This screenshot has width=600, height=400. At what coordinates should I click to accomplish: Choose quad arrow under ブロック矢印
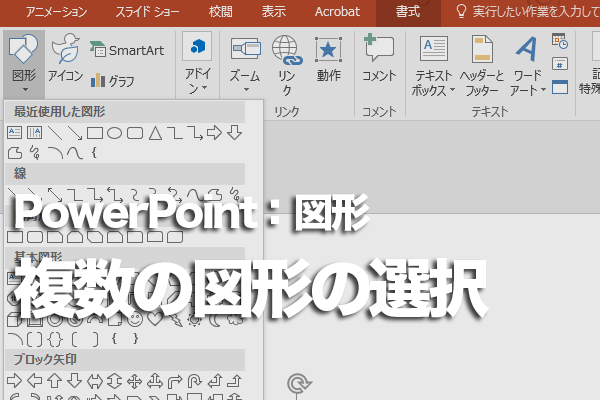(x=135, y=381)
